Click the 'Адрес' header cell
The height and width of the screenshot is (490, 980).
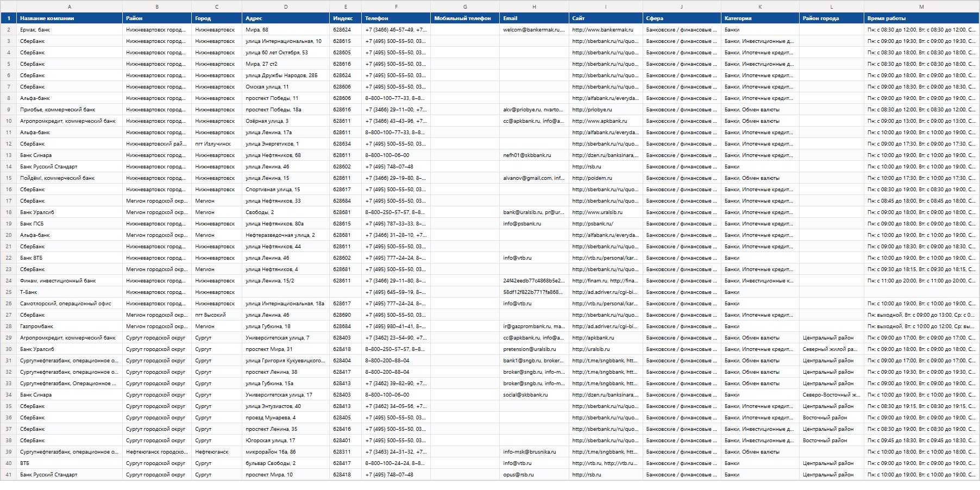286,18
